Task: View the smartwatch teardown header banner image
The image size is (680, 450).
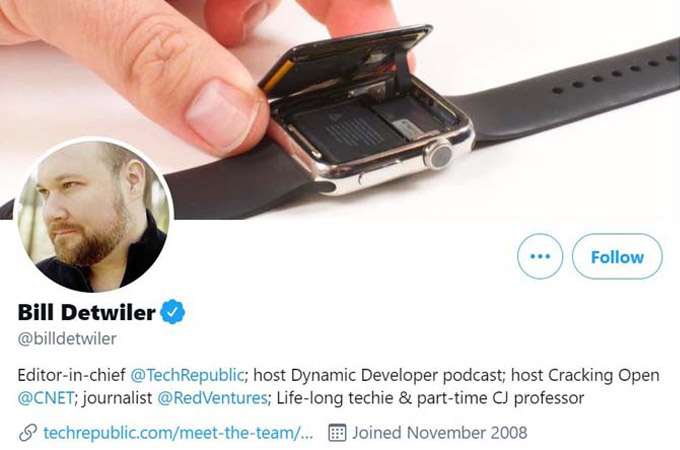Action: (340, 109)
